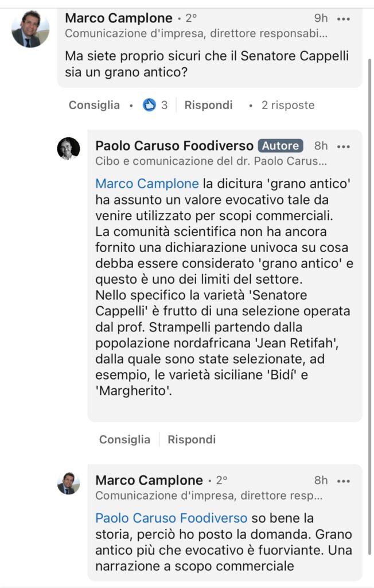374x588 pixels.
Task: Click Marco Camplone name in last reply
Action: click(x=149, y=480)
